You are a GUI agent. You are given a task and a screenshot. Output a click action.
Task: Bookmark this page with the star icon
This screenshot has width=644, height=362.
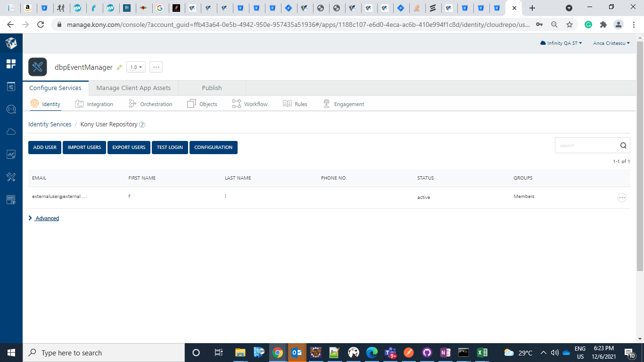(570, 25)
